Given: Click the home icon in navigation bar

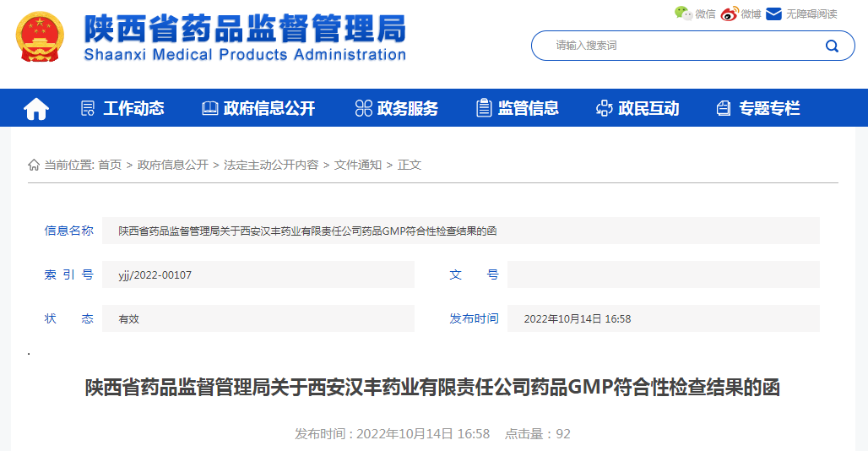Looking at the screenshot, I should pyautogui.click(x=36, y=108).
